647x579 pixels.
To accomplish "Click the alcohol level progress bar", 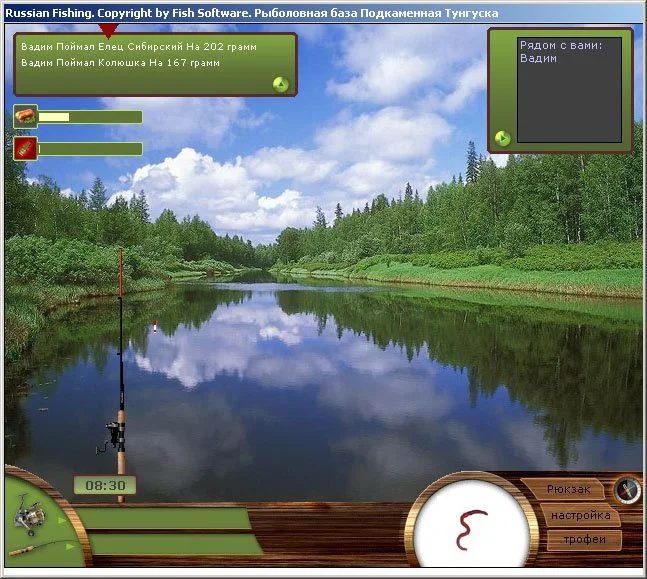I will (x=90, y=149).
